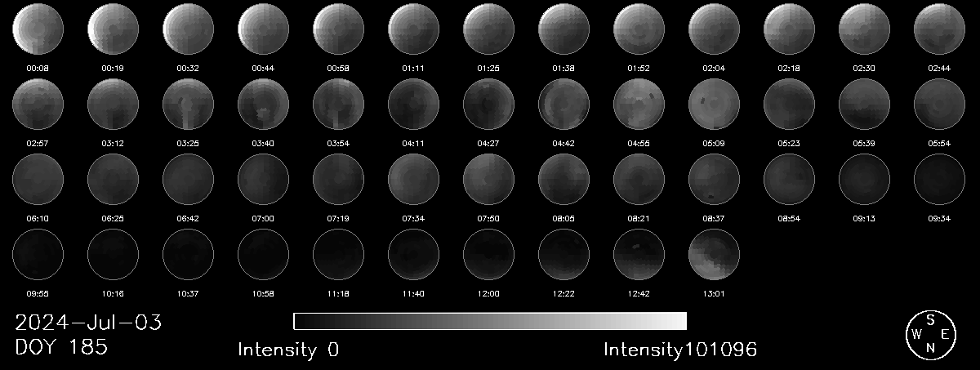
Task: Pick the disk image labeled 08:37
Action: click(714, 180)
